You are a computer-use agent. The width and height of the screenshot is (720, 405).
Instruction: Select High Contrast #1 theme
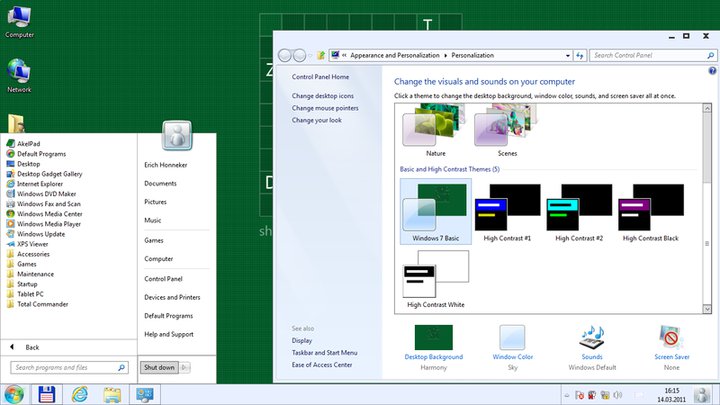(507, 212)
